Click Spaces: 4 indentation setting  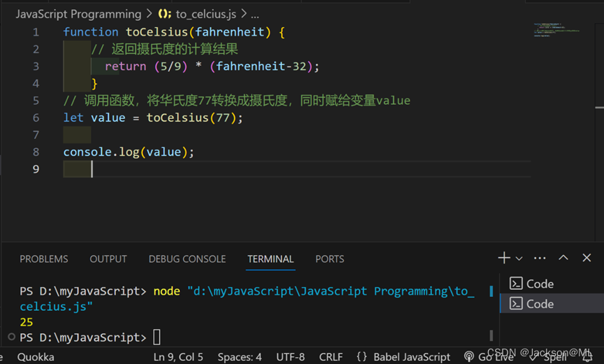coord(239,357)
